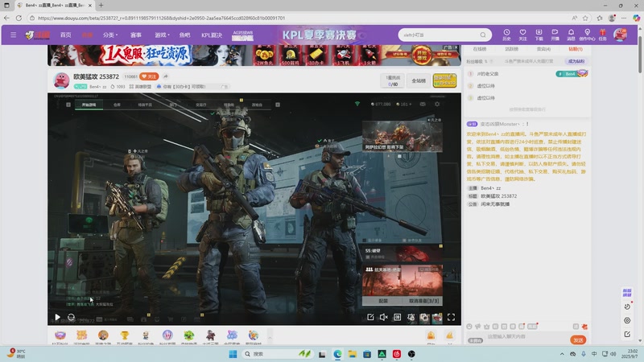Image resolution: width=644 pixels, height=362 pixels.
Task: Click the KPL夏季赛决赛 banner
Action: [x=319, y=35]
